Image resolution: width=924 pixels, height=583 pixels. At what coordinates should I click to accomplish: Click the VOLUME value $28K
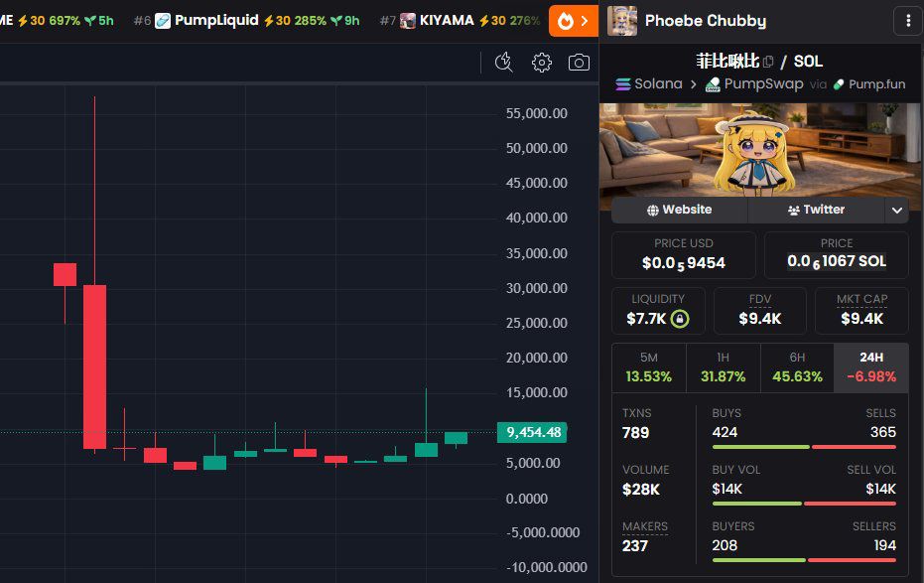[641, 490]
